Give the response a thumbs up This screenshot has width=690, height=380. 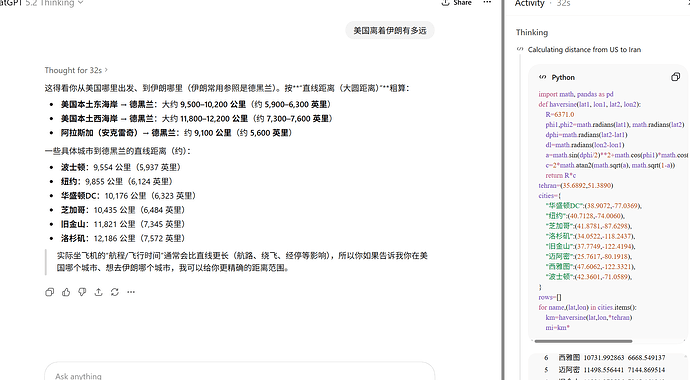point(66,292)
